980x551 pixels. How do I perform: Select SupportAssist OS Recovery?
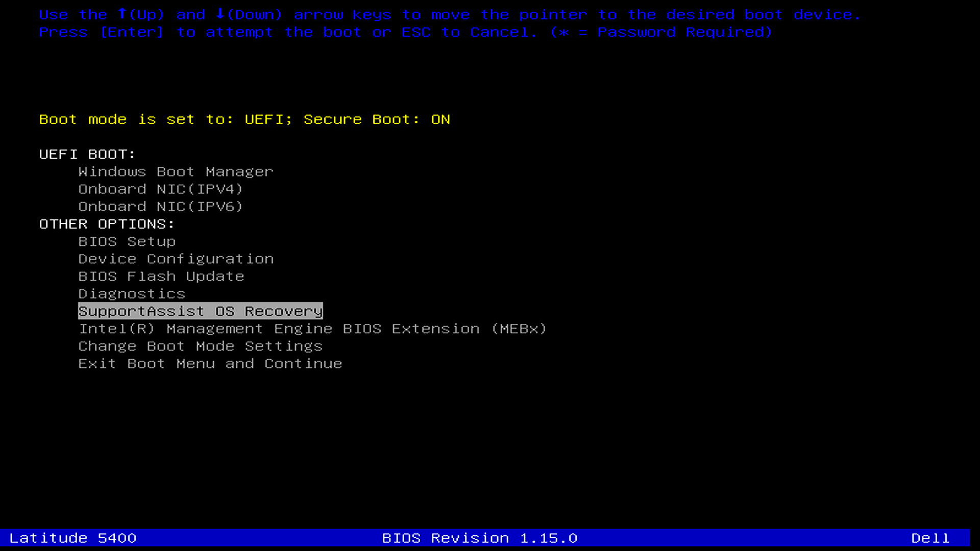[200, 311]
